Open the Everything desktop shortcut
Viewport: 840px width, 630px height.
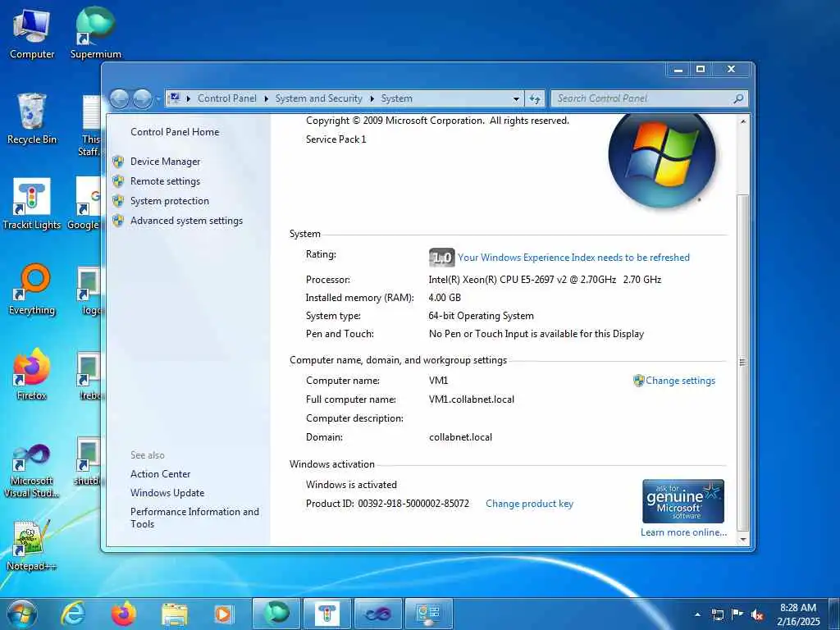[32, 290]
